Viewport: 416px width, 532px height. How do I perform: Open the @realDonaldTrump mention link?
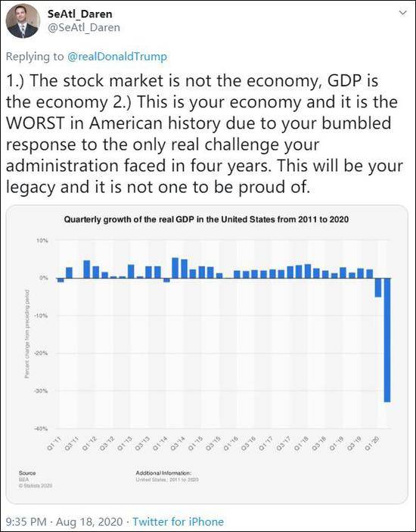(x=117, y=56)
